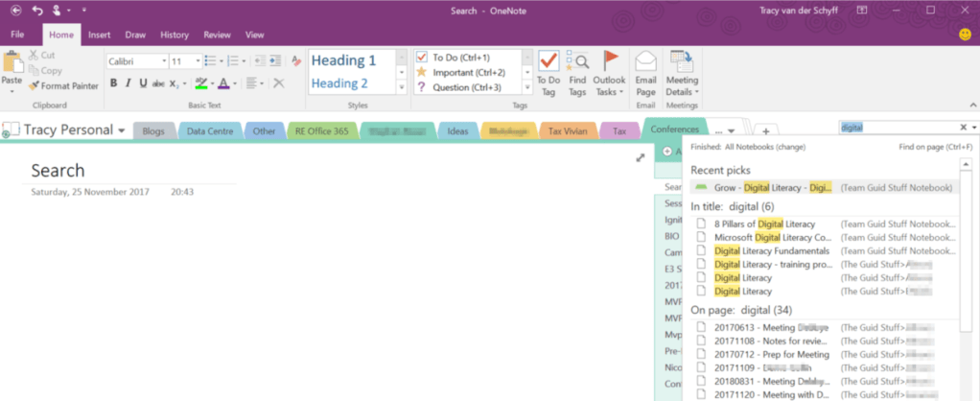The height and width of the screenshot is (401, 980).
Task: Collapse the ribbon
Action: click(x=972, y=106)
